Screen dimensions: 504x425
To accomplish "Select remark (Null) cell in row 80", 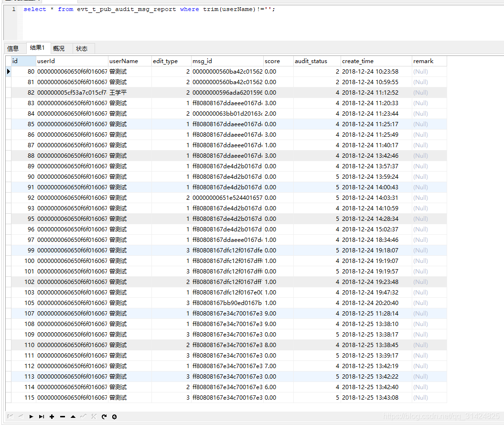I will 429,71.
